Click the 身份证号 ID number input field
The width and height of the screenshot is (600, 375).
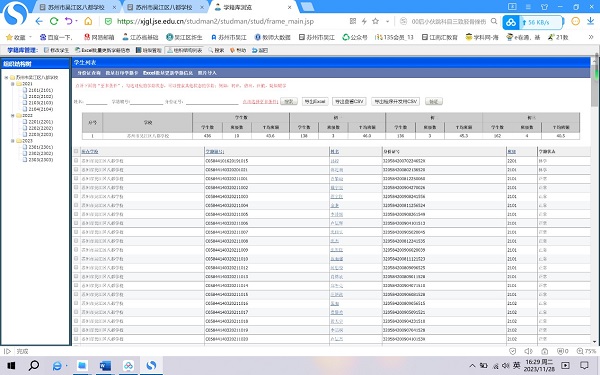[212, 102]
